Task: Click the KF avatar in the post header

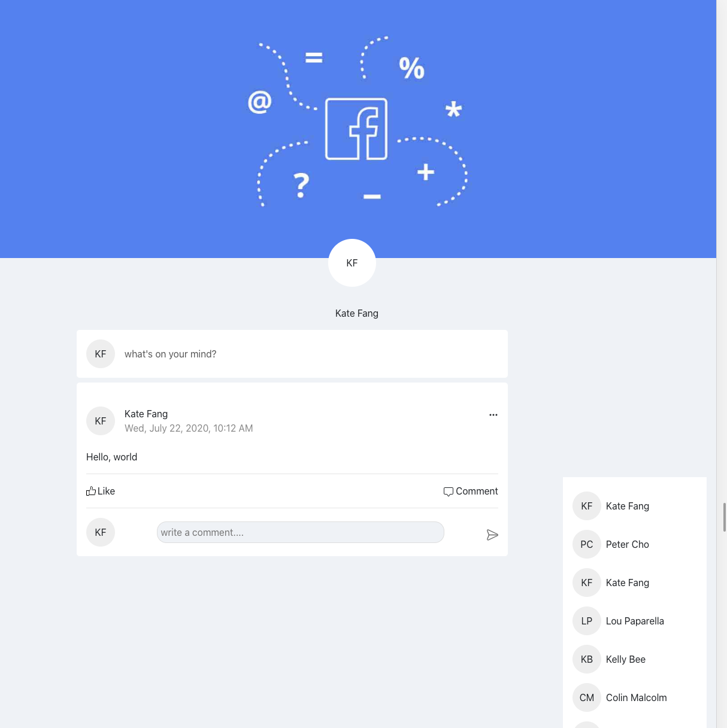Action: tap(101, 421)
